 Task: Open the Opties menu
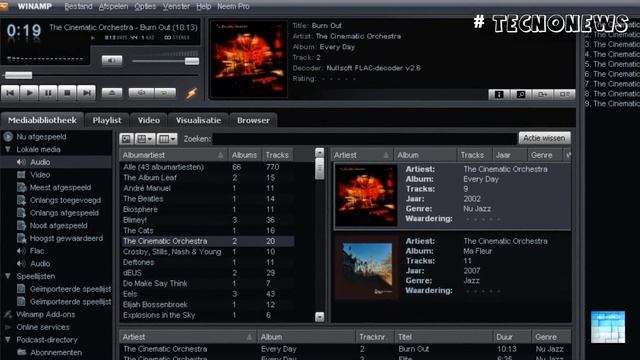(145, 7)
